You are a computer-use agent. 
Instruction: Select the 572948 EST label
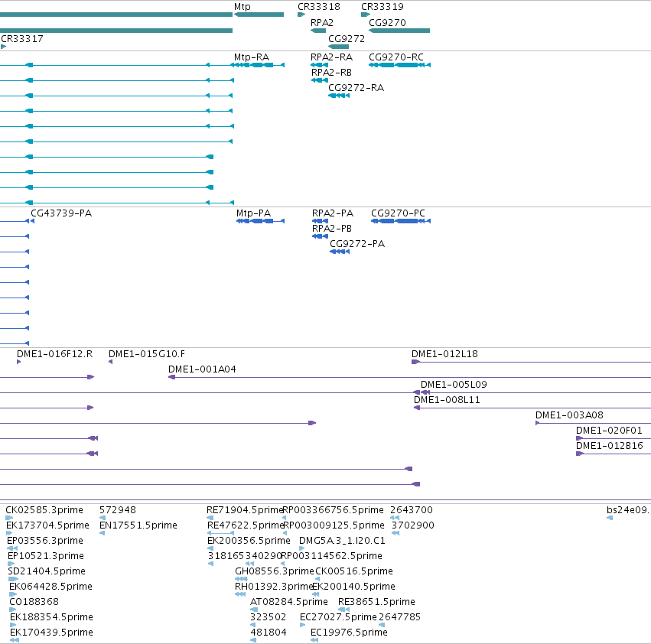(x=118, y=510)
